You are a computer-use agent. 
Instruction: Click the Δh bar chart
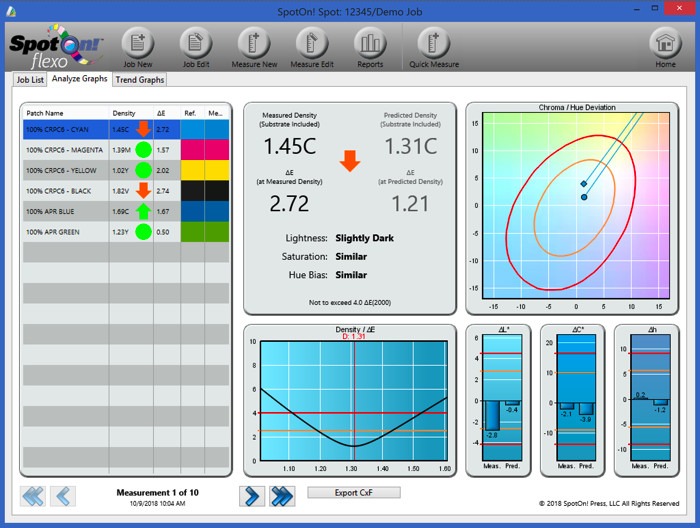pos(650,397)
